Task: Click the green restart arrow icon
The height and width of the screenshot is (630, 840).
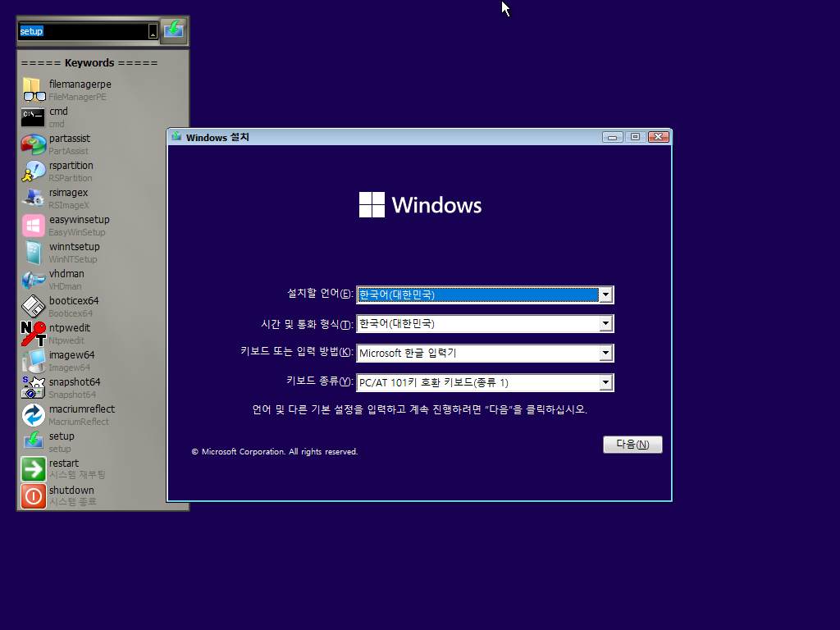Action: click(33, 469)
